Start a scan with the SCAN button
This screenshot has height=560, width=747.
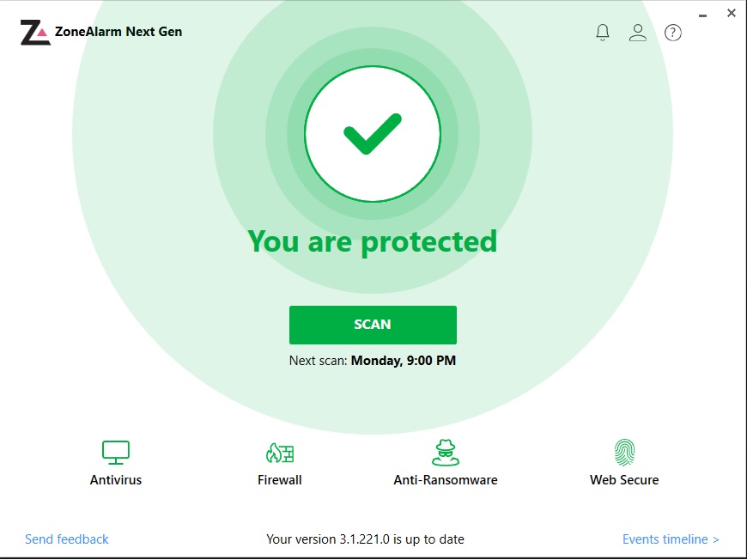click(373, 325)
